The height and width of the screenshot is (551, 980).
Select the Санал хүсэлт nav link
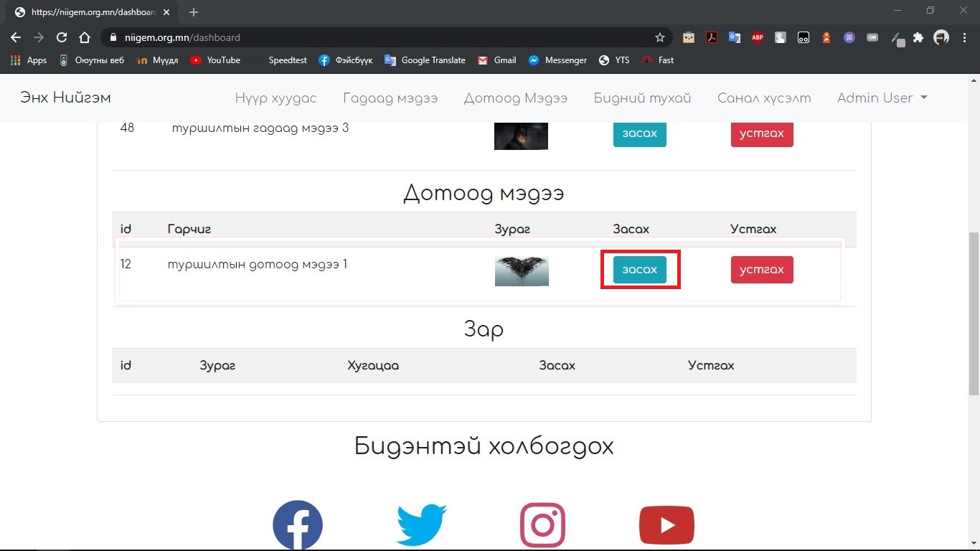[764, 98]
